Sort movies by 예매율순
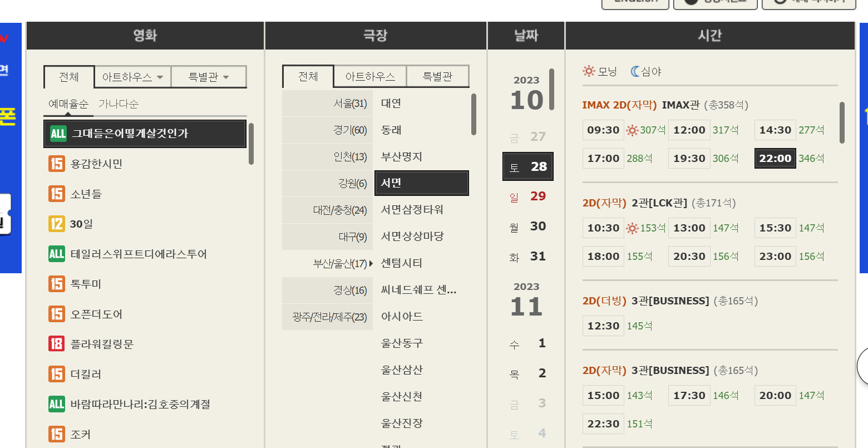 click(68, 104)
